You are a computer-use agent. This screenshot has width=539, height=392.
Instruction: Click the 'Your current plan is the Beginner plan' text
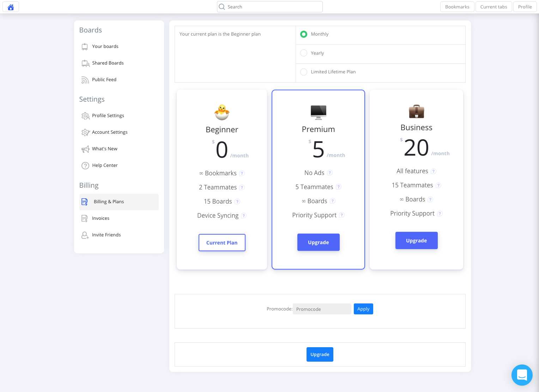tap(220, 34)
